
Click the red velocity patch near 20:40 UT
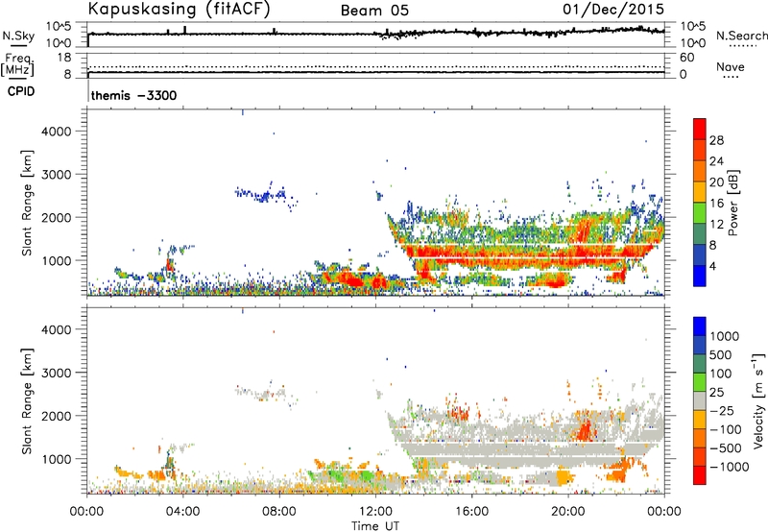[585, 429]
